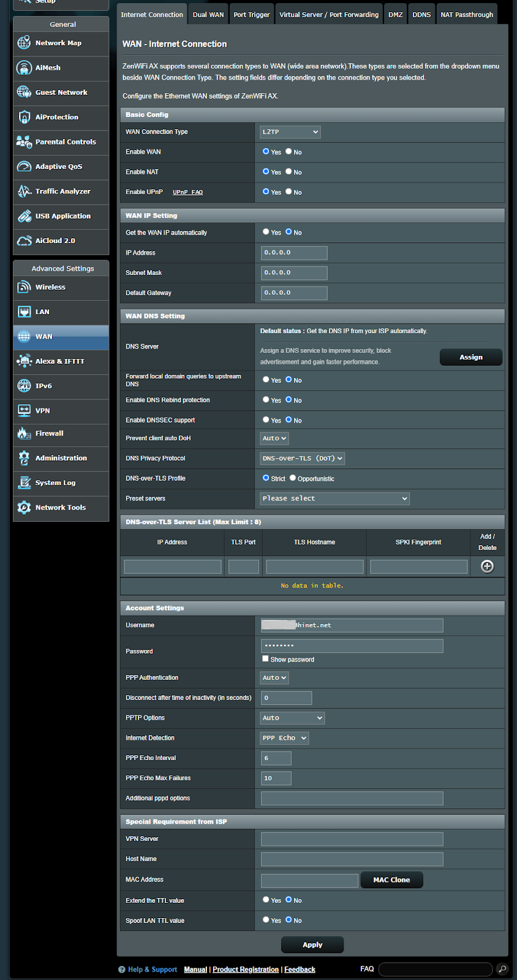Screen dimensions: 517x980
Task: Open Internet Detection PPP Echo dropdown
Action: tap(284, 738)
